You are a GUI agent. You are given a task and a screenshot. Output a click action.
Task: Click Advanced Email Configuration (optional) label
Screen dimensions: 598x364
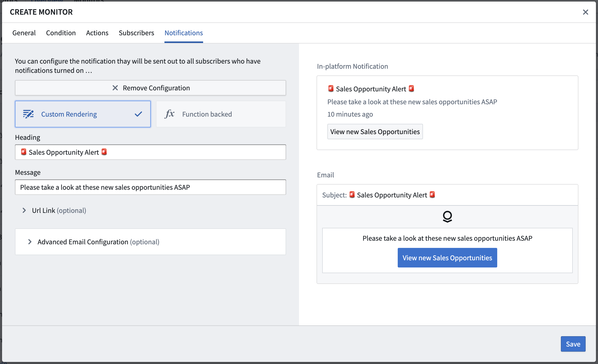(x=98, y=242)
